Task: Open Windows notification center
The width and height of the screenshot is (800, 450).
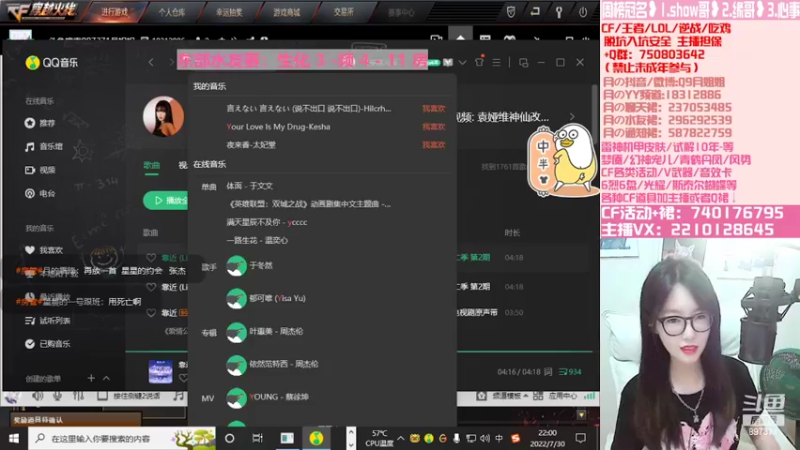Action: click(x=581, y=438)
